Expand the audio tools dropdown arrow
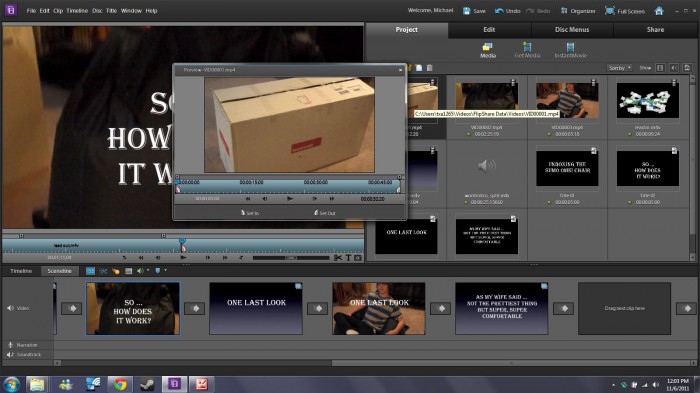This screenshot has height=393, width=700. click(x=148, y=270)
